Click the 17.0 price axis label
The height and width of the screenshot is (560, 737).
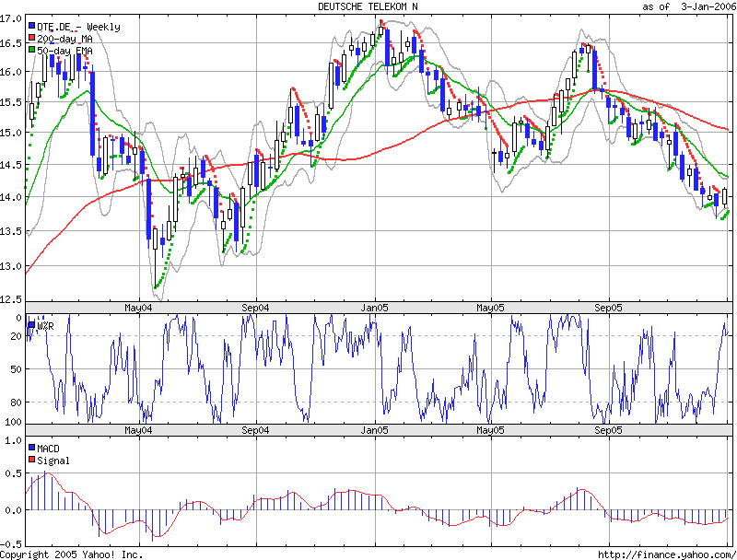[x=11, y=18]
